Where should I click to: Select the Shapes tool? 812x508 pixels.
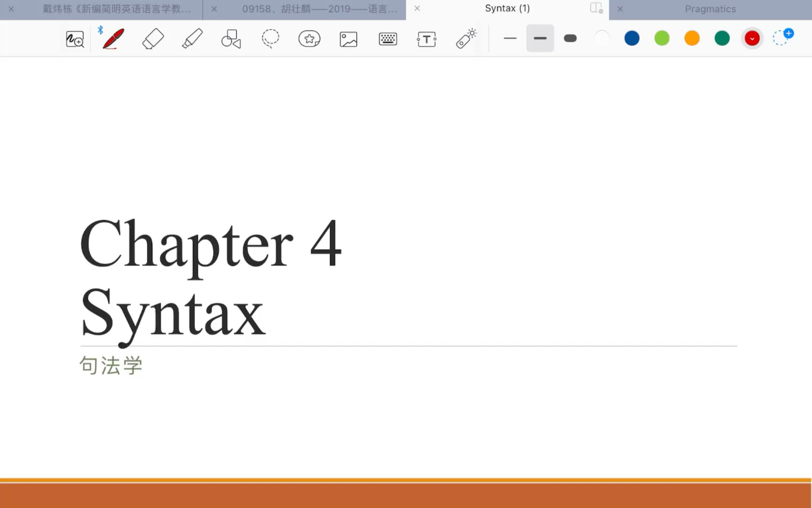(x=231, y=39)
